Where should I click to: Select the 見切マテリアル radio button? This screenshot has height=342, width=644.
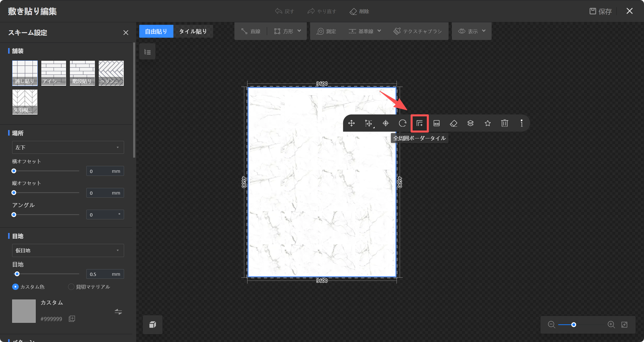coord(71,287)
